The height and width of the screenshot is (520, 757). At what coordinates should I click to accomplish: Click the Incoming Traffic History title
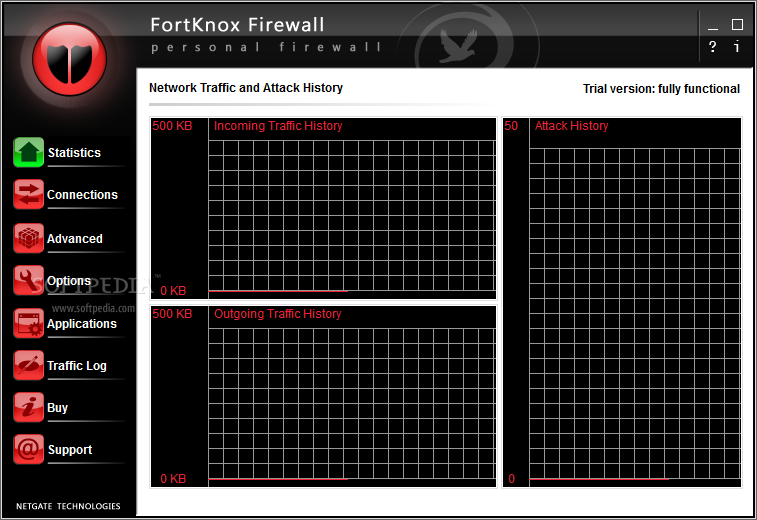pos(278,126)
